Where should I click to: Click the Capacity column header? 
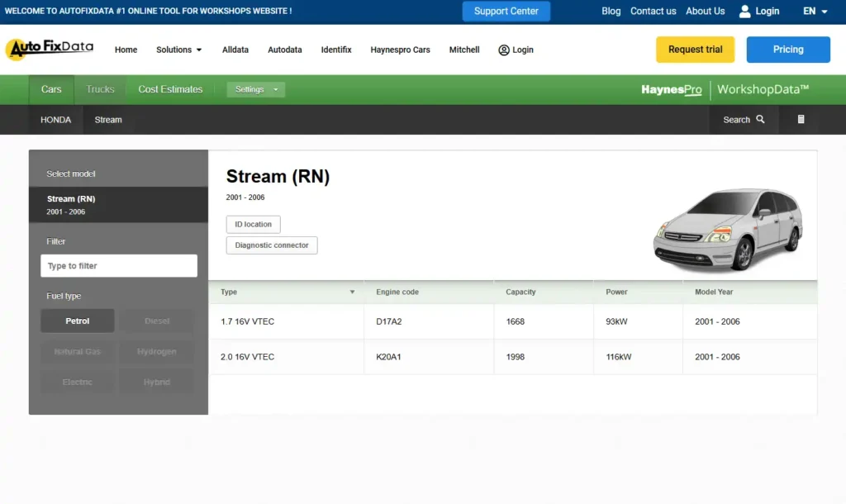click(520, 292)
